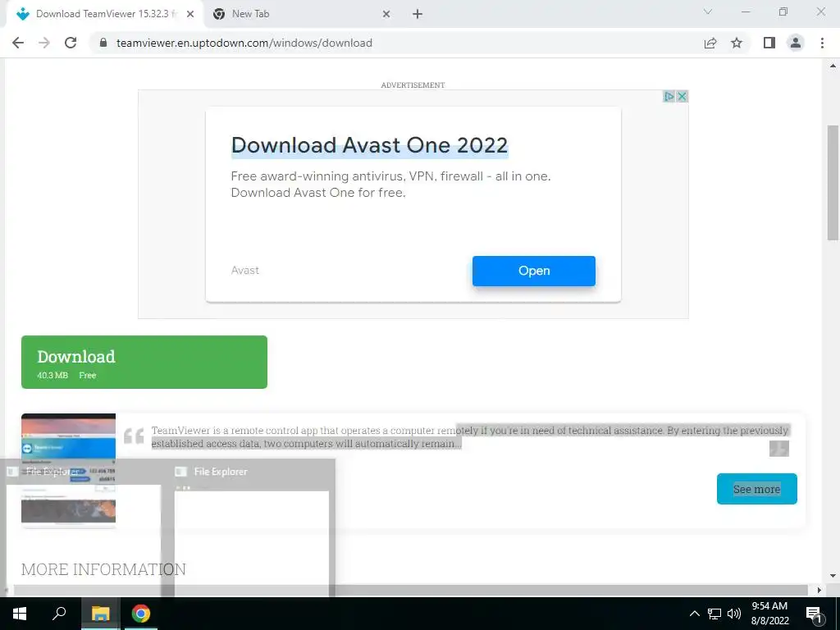
Task: Bookmark this page with star
Action: click(x=737, y=43)
